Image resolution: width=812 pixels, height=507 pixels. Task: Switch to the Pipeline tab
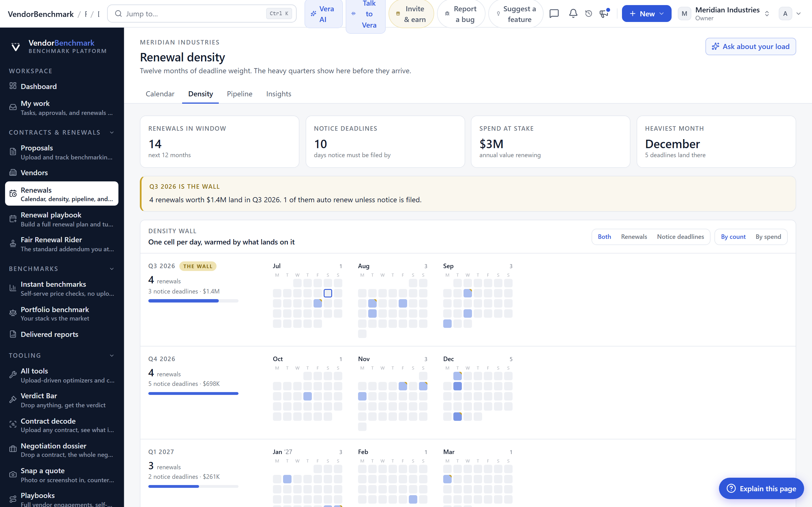[240, 94]
